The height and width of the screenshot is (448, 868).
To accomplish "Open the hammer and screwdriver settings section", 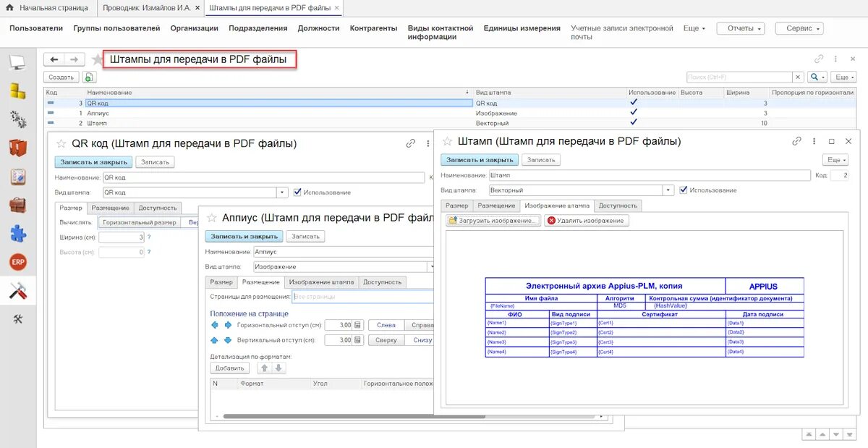I will [x=17, y=291].
